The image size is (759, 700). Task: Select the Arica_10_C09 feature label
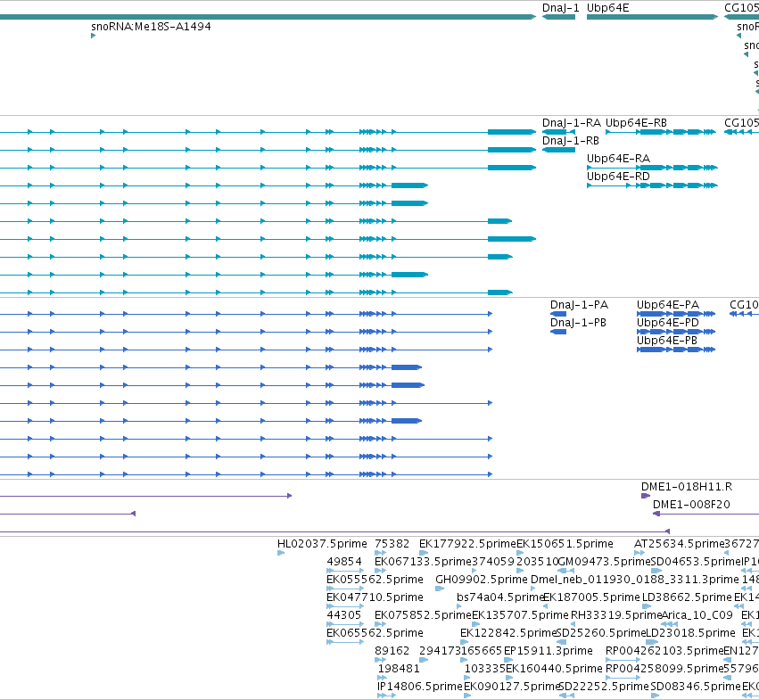tap(697, 616)
